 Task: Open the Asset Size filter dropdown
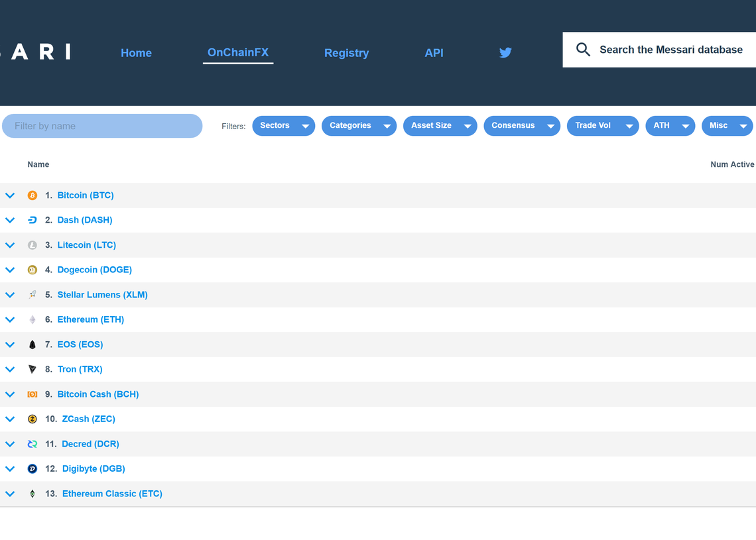[440, 126]
